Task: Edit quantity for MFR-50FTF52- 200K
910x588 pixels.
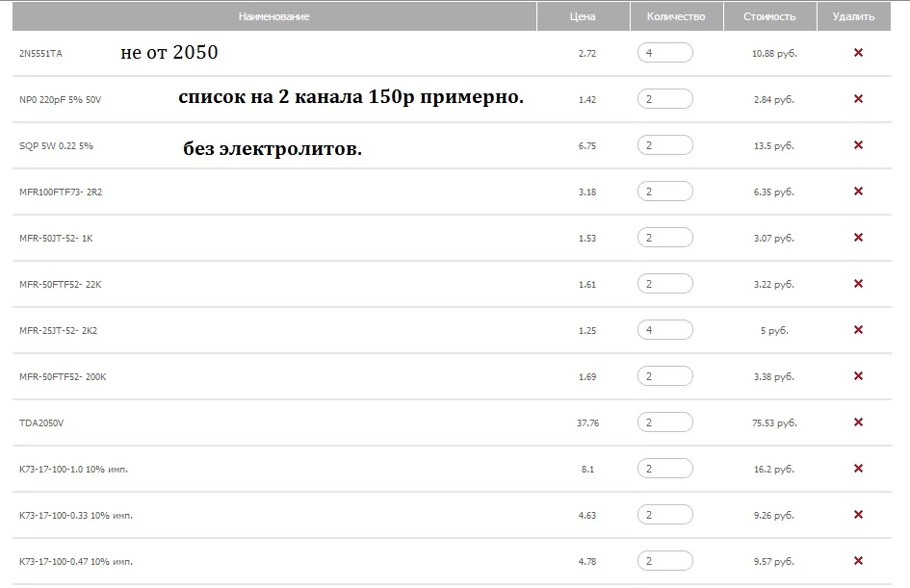Action: click(x=665, y=376)
